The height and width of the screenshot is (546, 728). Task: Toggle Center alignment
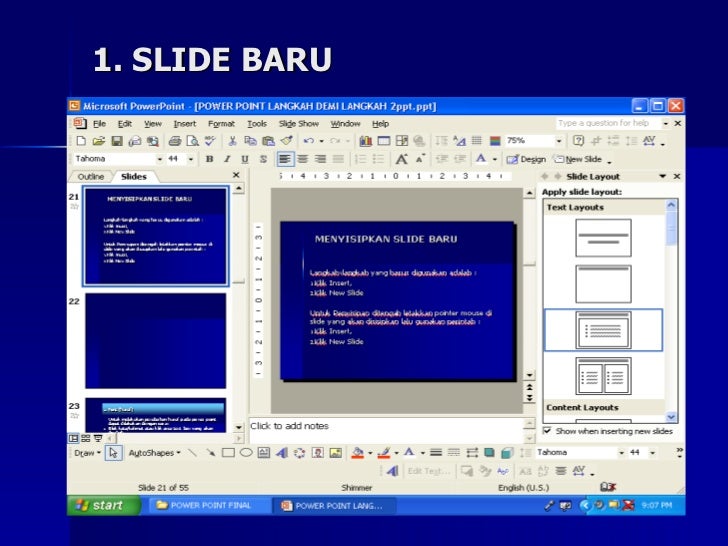[303, 159]
